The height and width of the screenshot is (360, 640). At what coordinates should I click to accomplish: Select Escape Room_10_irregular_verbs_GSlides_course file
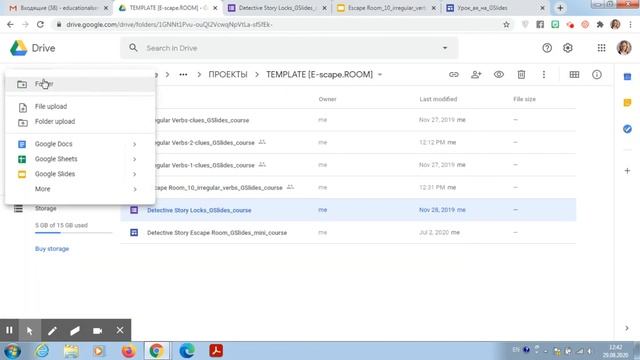coord(348,187)
